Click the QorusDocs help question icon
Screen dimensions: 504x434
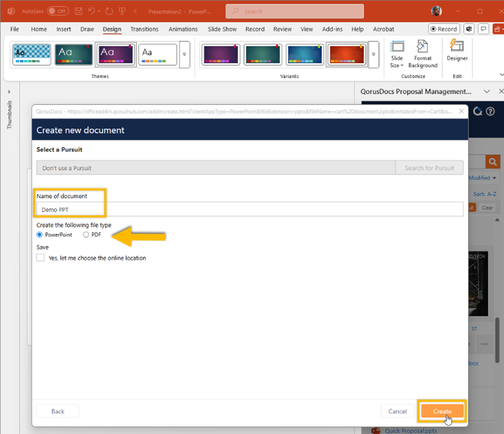click(490, 112)
